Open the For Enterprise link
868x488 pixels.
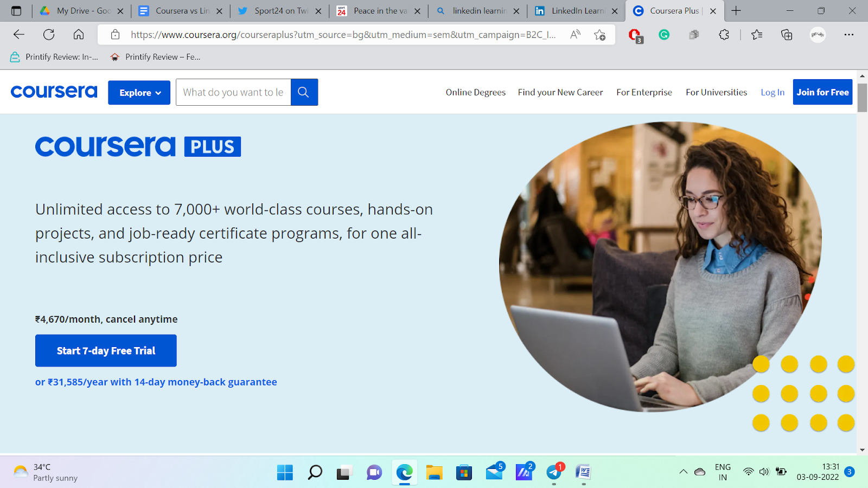[644, 92]
